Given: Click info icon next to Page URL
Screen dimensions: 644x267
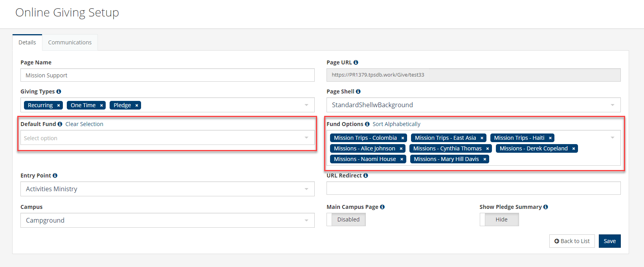Looking at the screenshot, I should [356, 62].
